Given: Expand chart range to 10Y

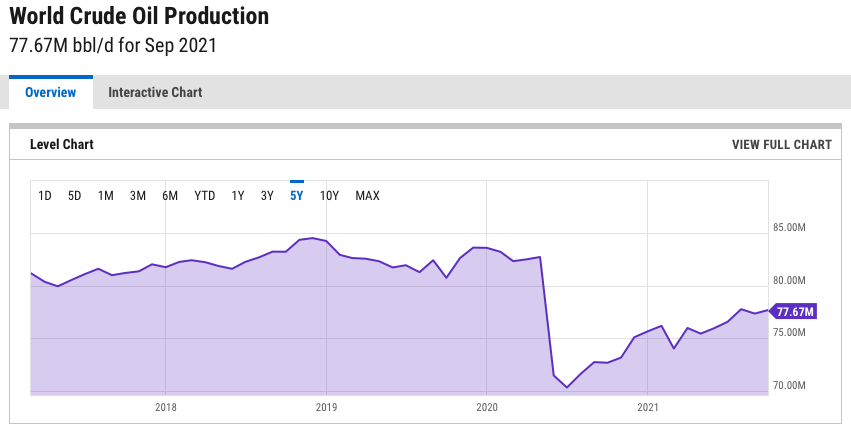Looking at the screenshot, I should coord(329,196).
